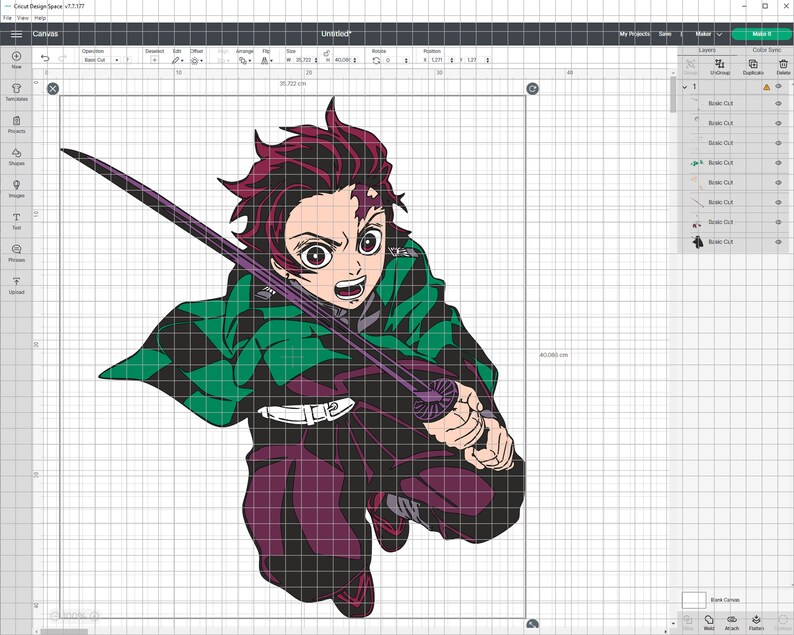
Task: Hide the sword line Basic Cut layer
Action: [x=778, y=202]
